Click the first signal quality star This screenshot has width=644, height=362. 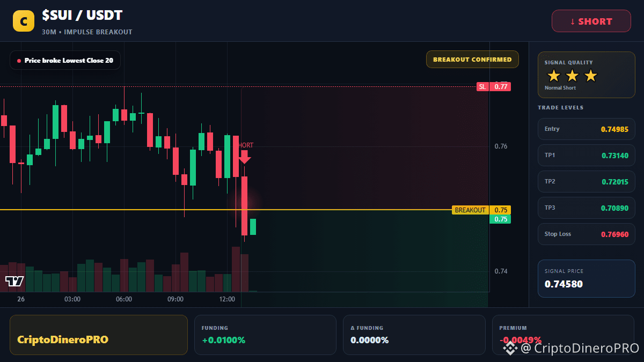[x=554, y=76]
